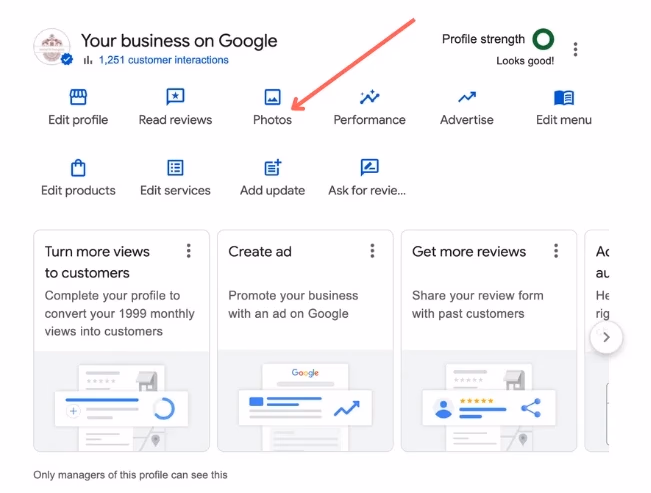Open the Create ad card title

click(260, 252)
